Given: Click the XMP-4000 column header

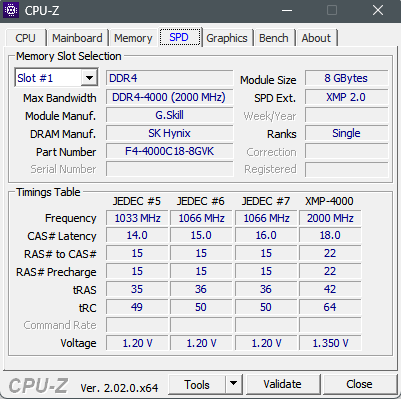Looking at the screenshot, I should tap(329, 201).
